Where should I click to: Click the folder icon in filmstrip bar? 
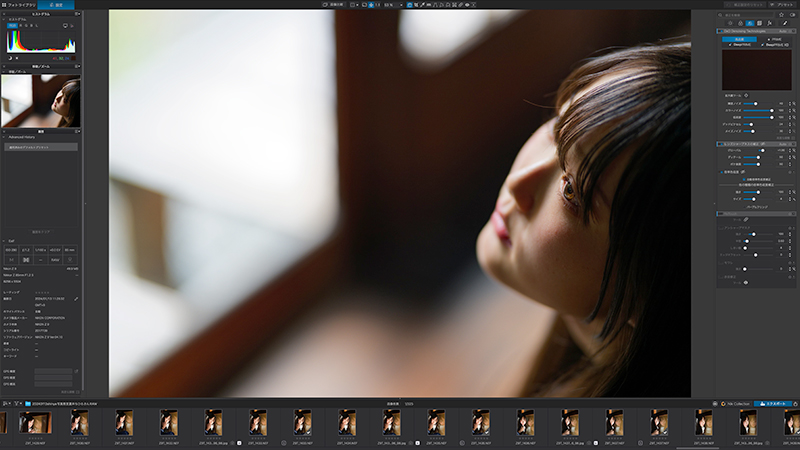[28, 404]
